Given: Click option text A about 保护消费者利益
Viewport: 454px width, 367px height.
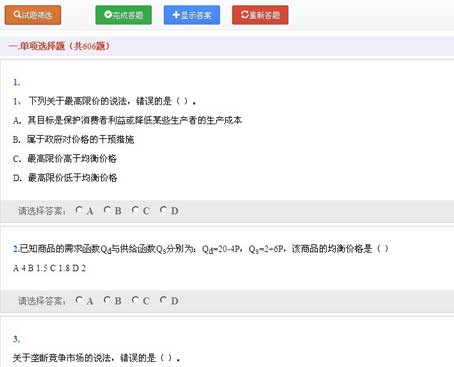Looking at the screenshot, I should coord(127,120).
